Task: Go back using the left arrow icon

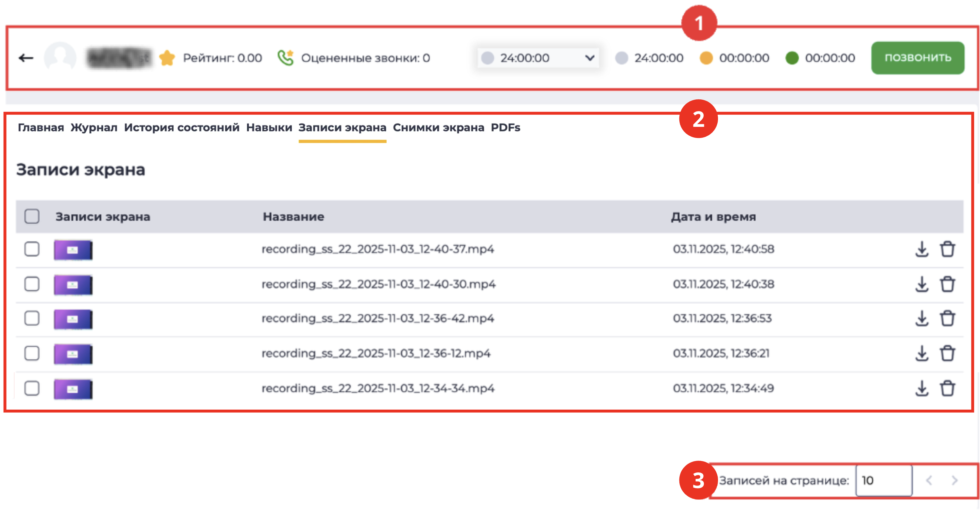Action: pyautogui.click(x=26, y=58)
